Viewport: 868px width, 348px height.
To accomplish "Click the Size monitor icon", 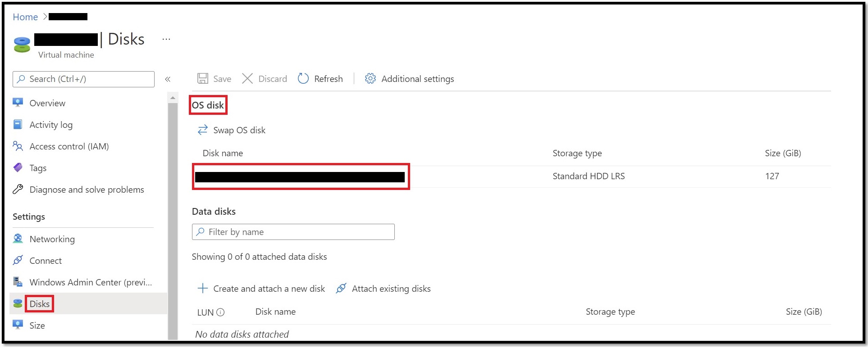I will (18, 325).
